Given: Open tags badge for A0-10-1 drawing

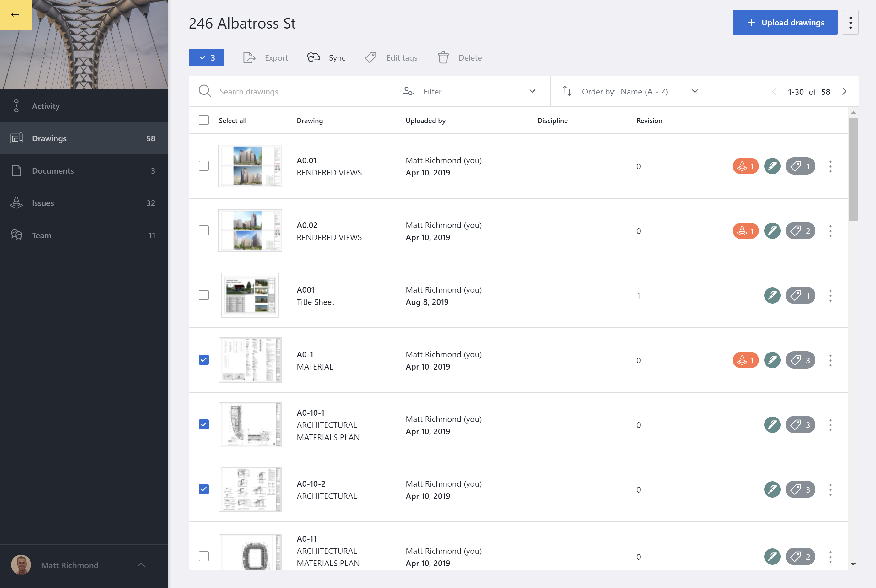Looking at the screenshot, I should pos(800,425).
